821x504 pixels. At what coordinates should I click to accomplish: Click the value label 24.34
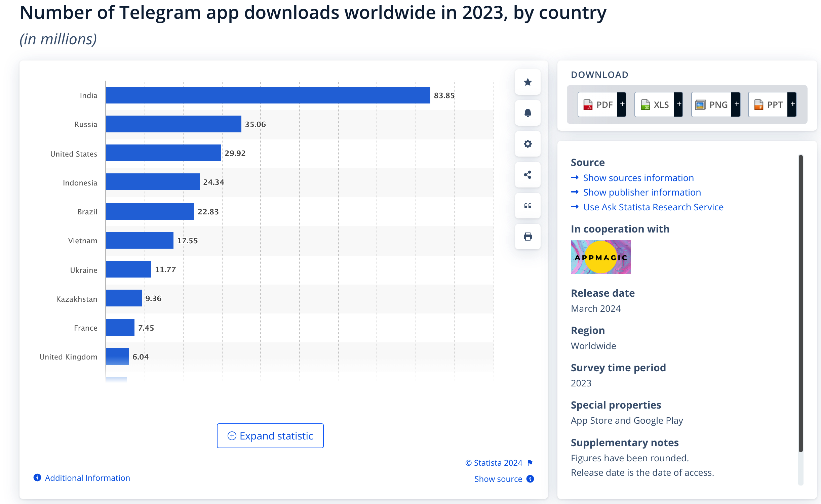pos(213,182)
